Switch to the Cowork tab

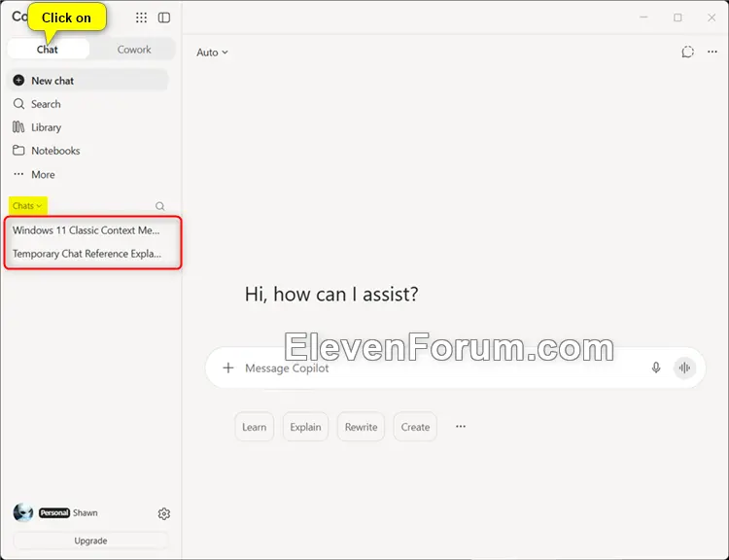coord(134,50)
